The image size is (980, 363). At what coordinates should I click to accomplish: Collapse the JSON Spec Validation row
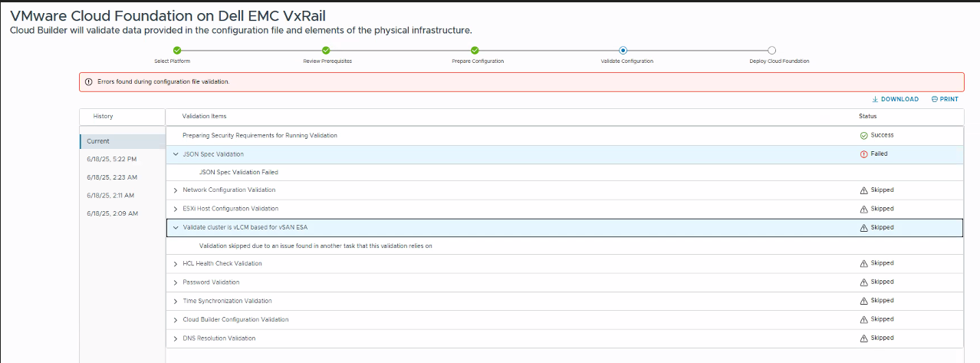coord(175,154)
